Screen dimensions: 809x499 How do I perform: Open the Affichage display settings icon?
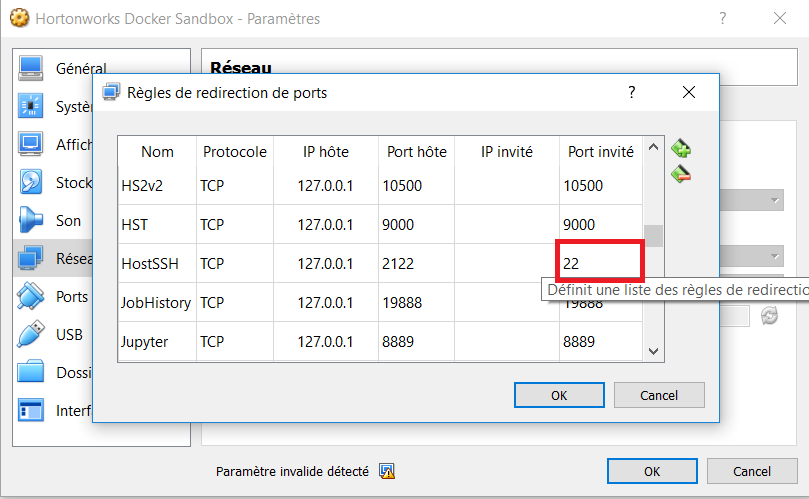30,143
